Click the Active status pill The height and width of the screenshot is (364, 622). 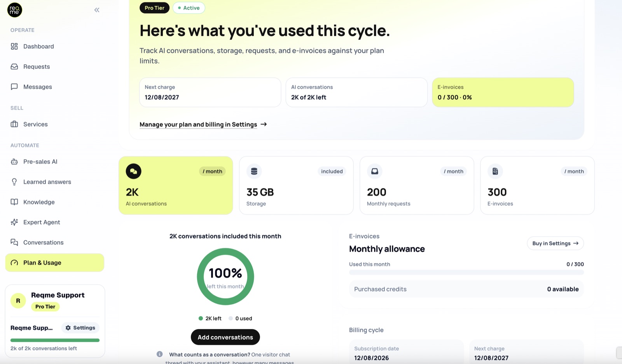click(x=189, y=8)
